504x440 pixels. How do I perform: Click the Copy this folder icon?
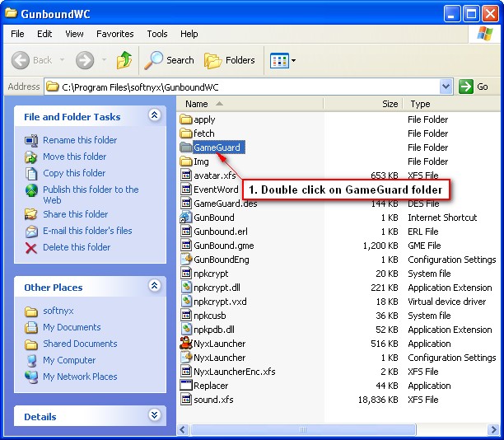coord(31,173)
